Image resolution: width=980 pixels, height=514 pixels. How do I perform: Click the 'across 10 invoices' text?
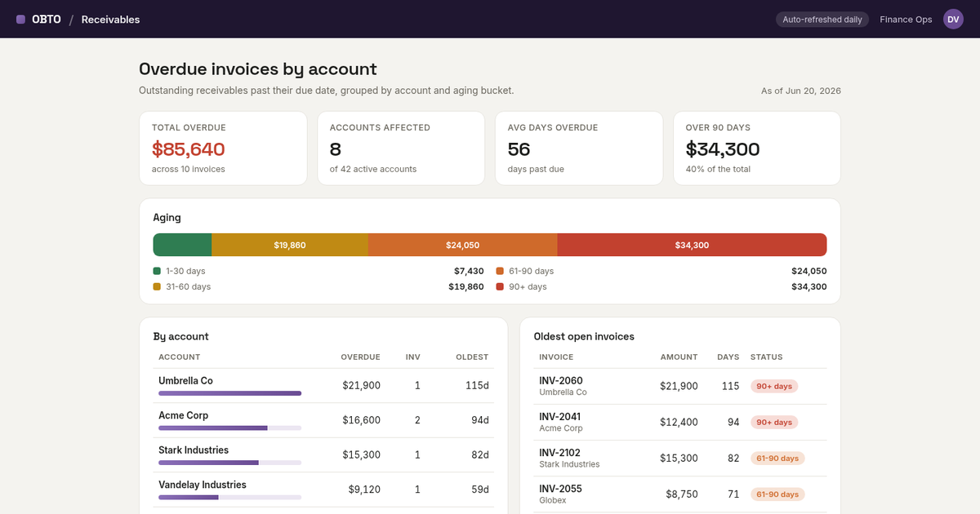point(189,169)
